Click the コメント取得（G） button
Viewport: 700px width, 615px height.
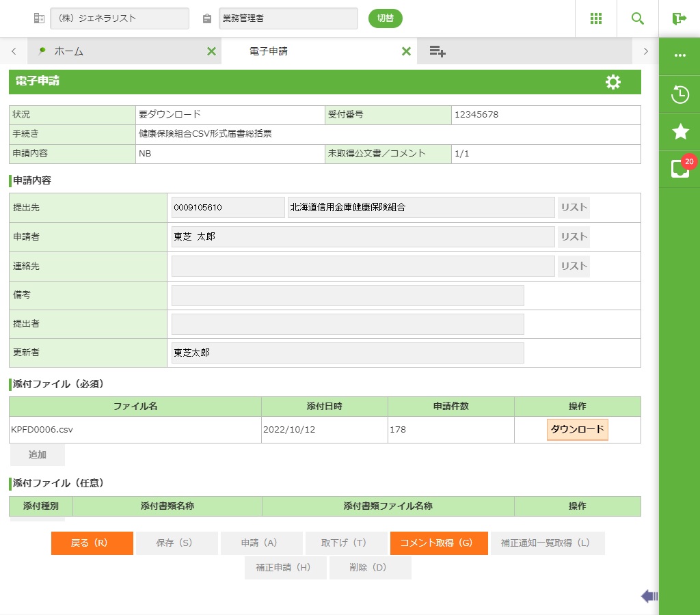coord(439,543)
